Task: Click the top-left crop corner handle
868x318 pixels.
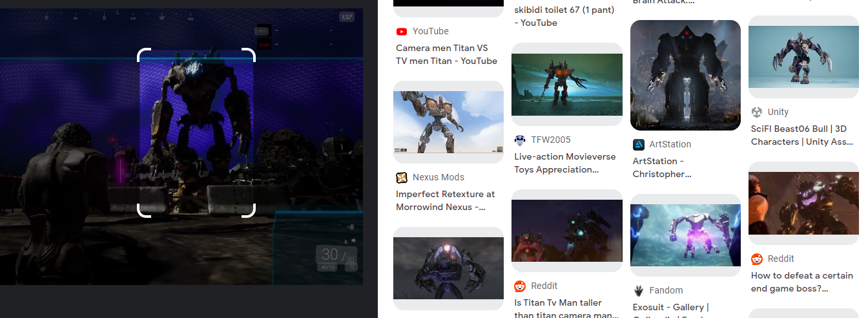Action: click(145, 54)
